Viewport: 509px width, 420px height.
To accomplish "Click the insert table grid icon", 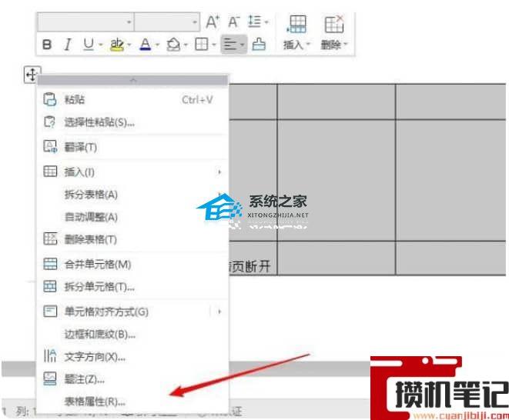I will pyautogui.click(x=50, y=172).
